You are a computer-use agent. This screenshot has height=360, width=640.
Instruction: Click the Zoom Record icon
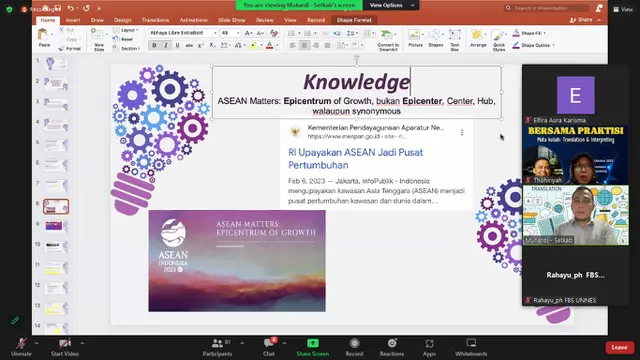354,347
